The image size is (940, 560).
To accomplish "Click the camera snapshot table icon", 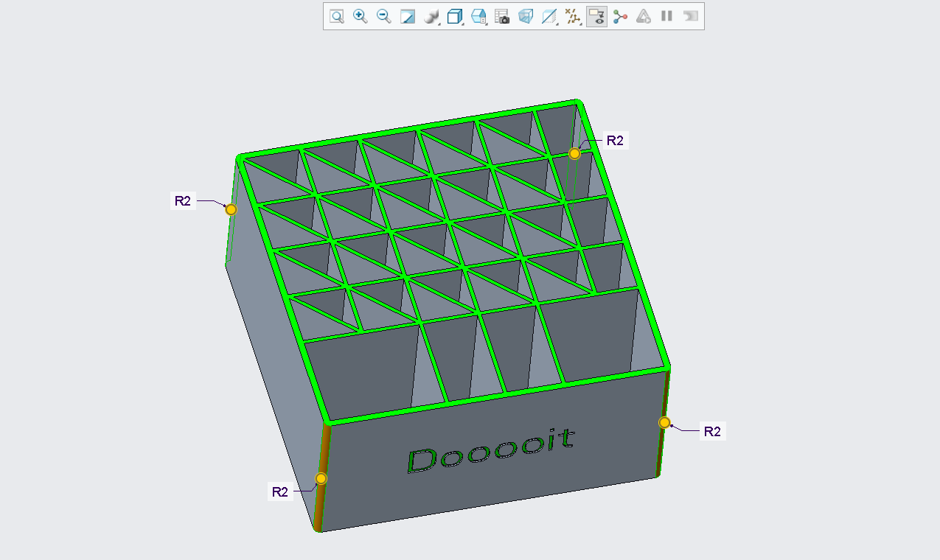I will point(502,16).
